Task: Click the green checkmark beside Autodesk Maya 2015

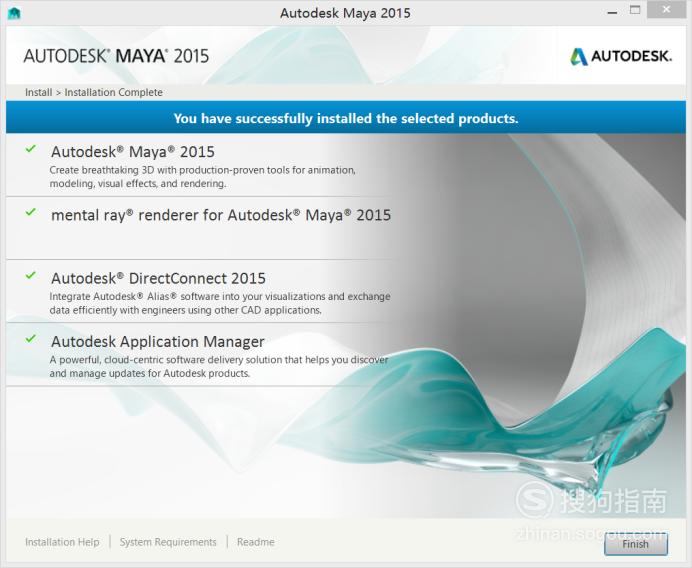Action: pyautogui.click(x=30, y=149)
